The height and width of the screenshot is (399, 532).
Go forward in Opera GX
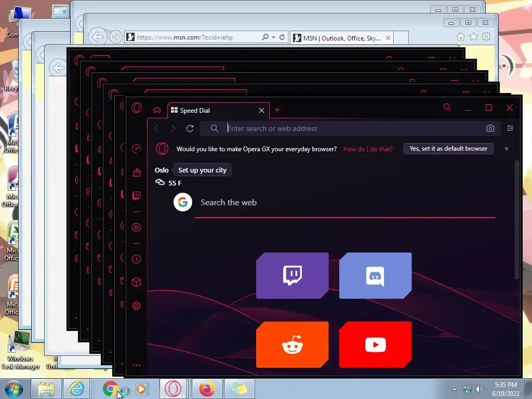[x=173, y=128]
